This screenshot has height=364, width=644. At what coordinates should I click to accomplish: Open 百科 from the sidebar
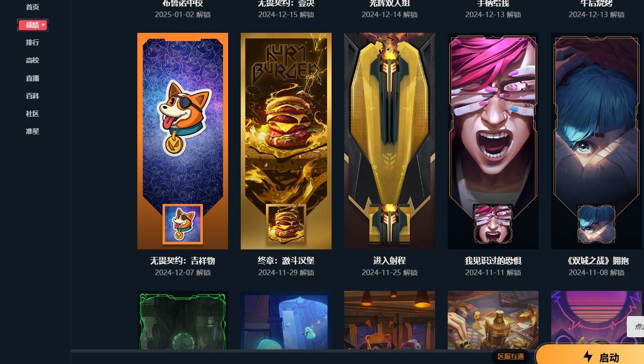[32, 96]
